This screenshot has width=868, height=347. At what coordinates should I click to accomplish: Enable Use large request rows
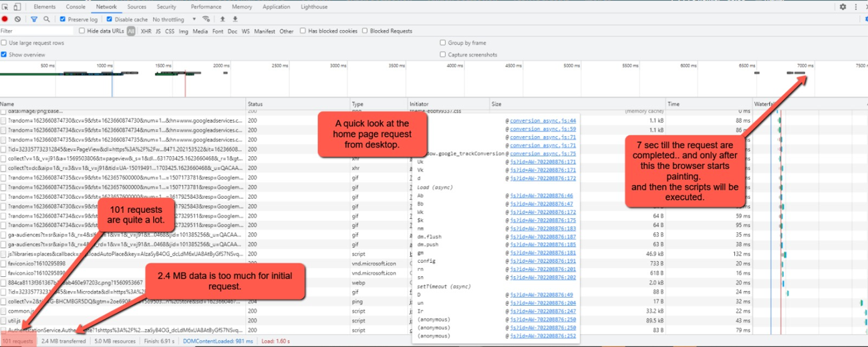pyautogui.click(x=4, y=43)
